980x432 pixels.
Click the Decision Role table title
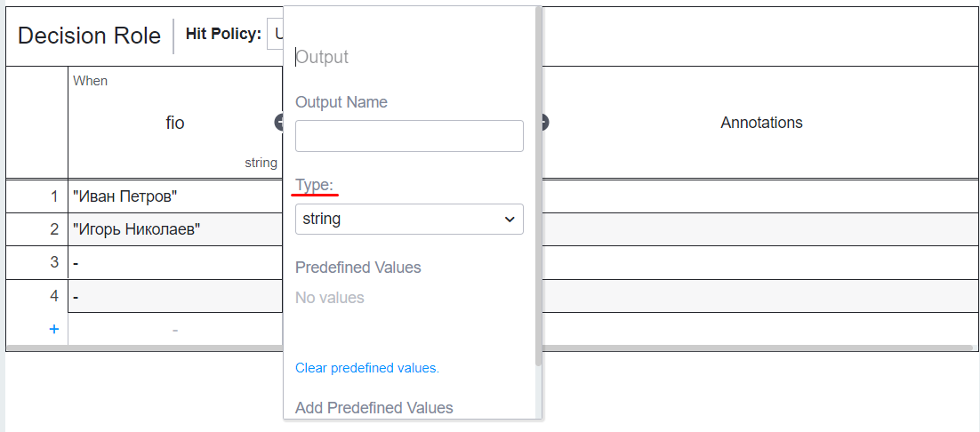tap(90, 36)
